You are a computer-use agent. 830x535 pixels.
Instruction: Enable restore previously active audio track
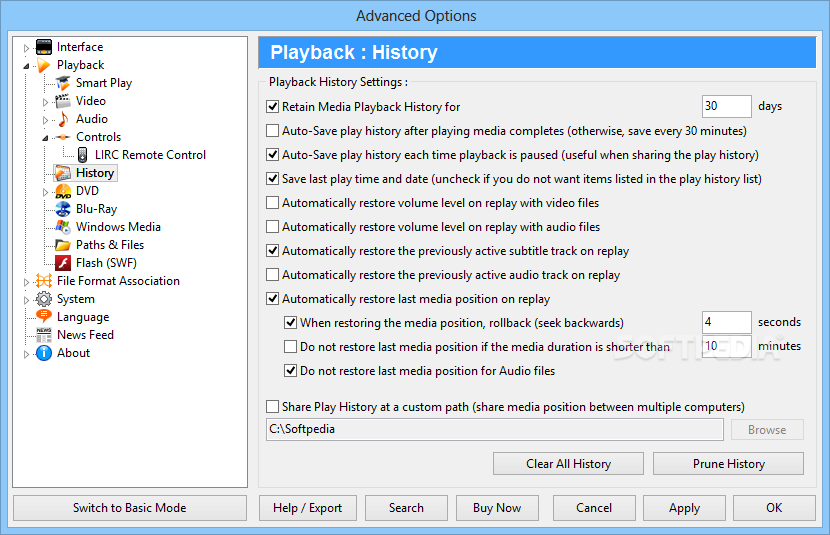coord(272,275)
